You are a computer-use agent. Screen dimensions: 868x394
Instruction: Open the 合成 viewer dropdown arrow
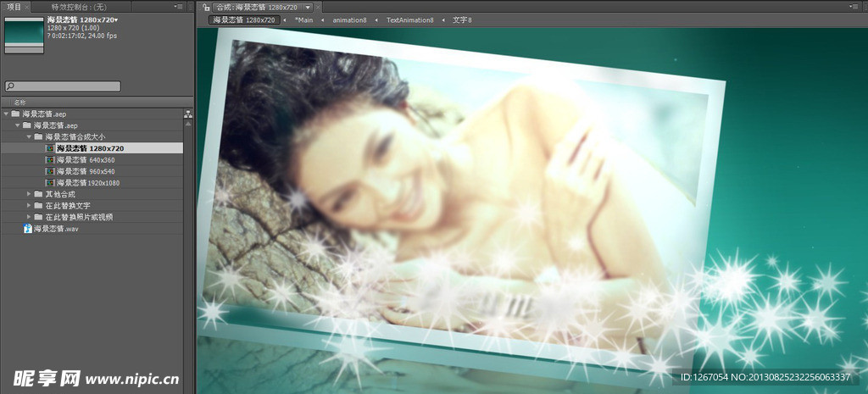click(308, 7)
